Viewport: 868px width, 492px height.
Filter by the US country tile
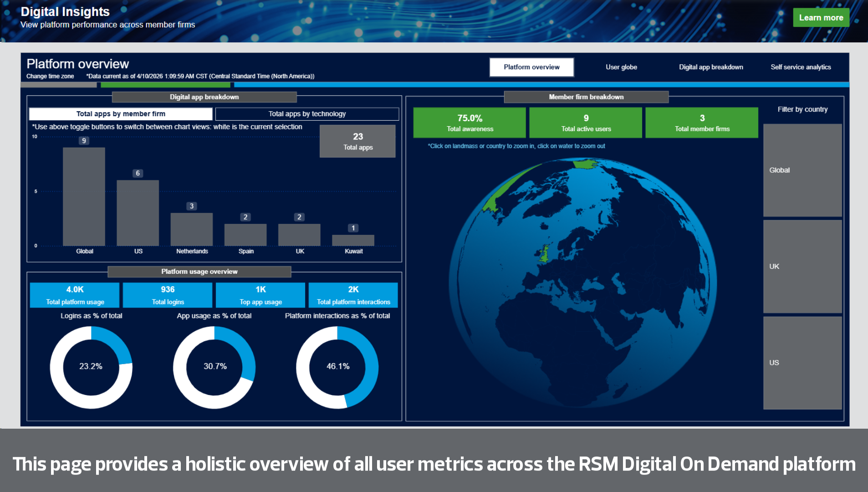(x=802, y=363)
